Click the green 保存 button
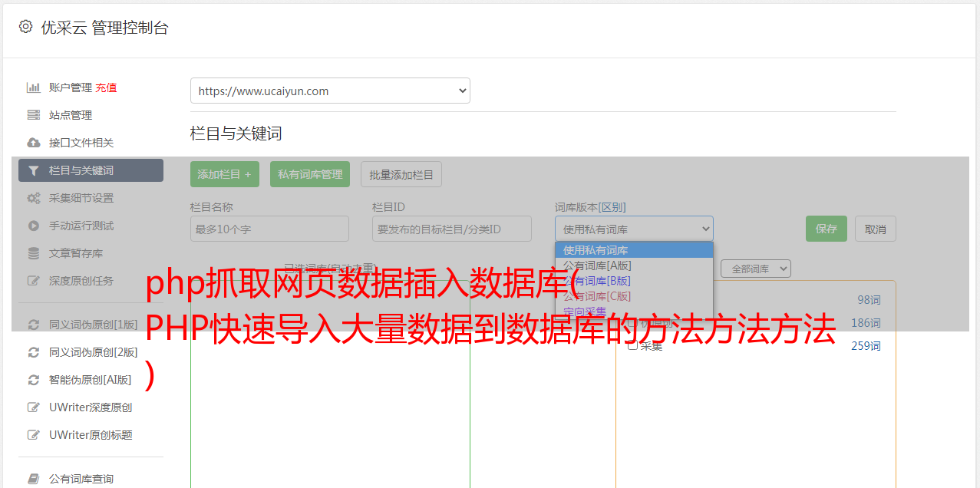Viewport: 980px width, 488px height. click(x=827, y=229)
